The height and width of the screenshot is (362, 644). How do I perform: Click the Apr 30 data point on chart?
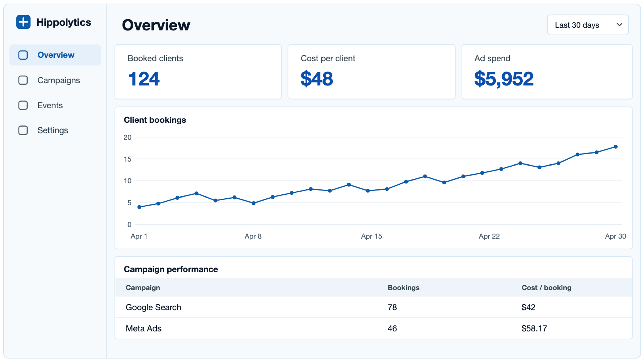pyautogui.click(x=615, y=147)
